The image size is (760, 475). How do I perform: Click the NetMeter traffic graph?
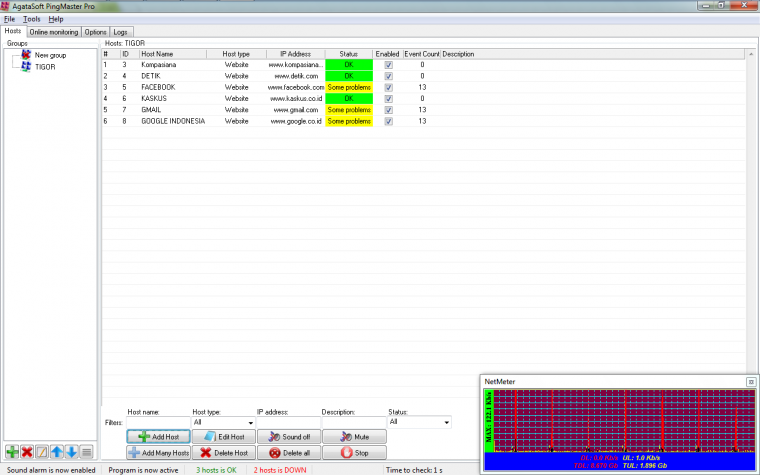coord(624,421)
